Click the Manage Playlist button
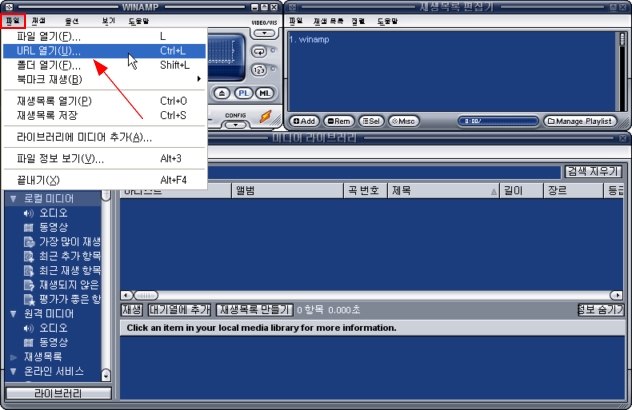This screenshot has width=632, height=410. [580, 121]
